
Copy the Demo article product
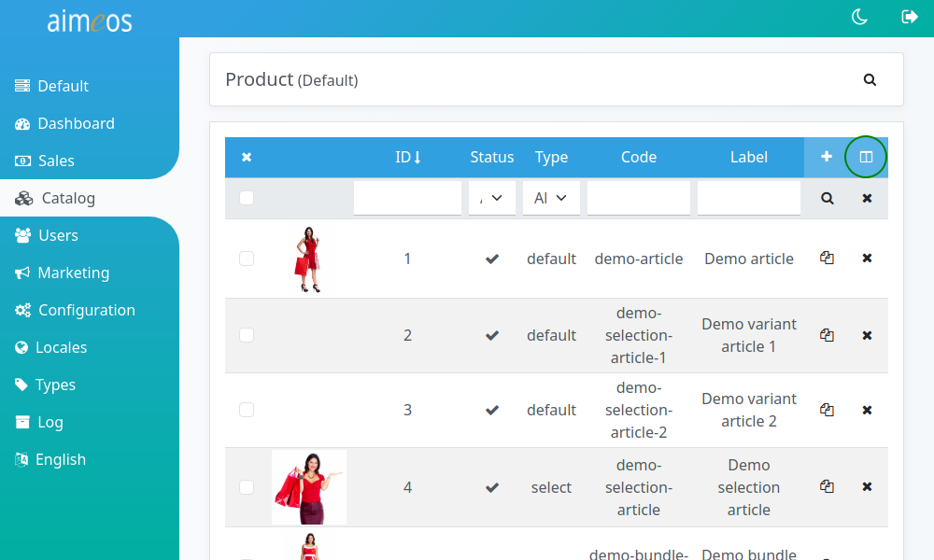827,259
